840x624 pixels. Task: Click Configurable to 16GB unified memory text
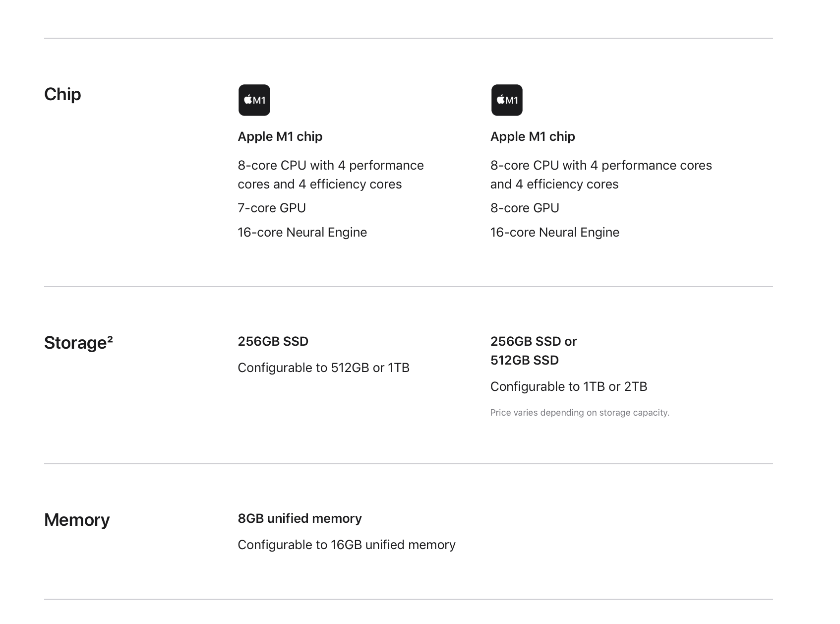(x=346, y=545)
